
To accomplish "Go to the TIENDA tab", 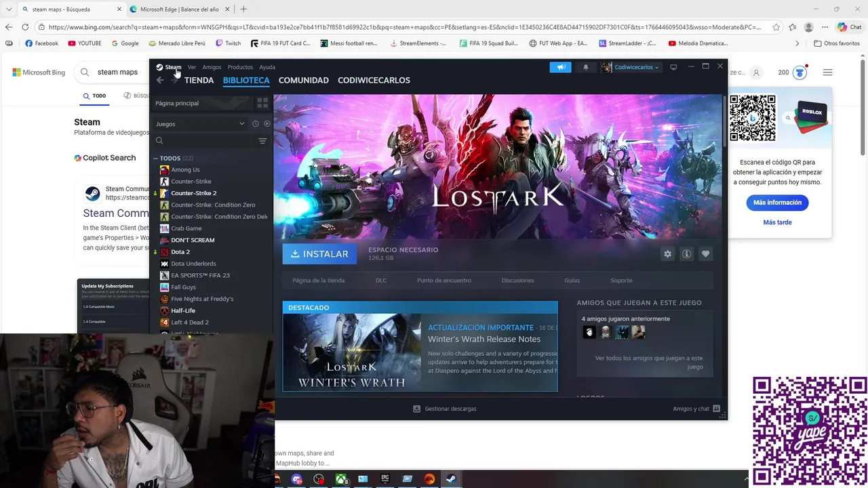I will (x=199, y=80).
